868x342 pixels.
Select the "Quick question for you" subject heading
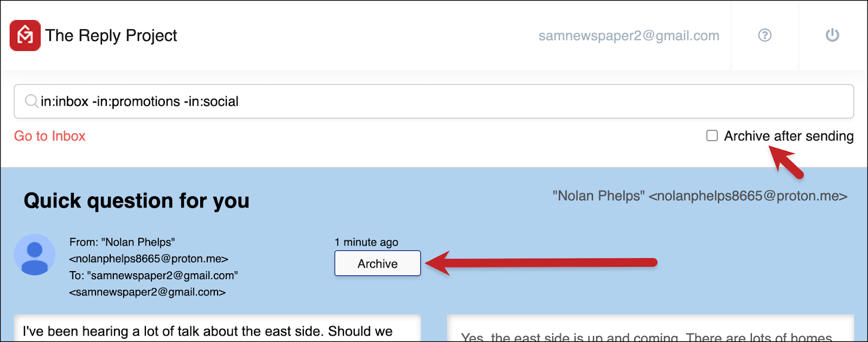(x=137, y=201)
